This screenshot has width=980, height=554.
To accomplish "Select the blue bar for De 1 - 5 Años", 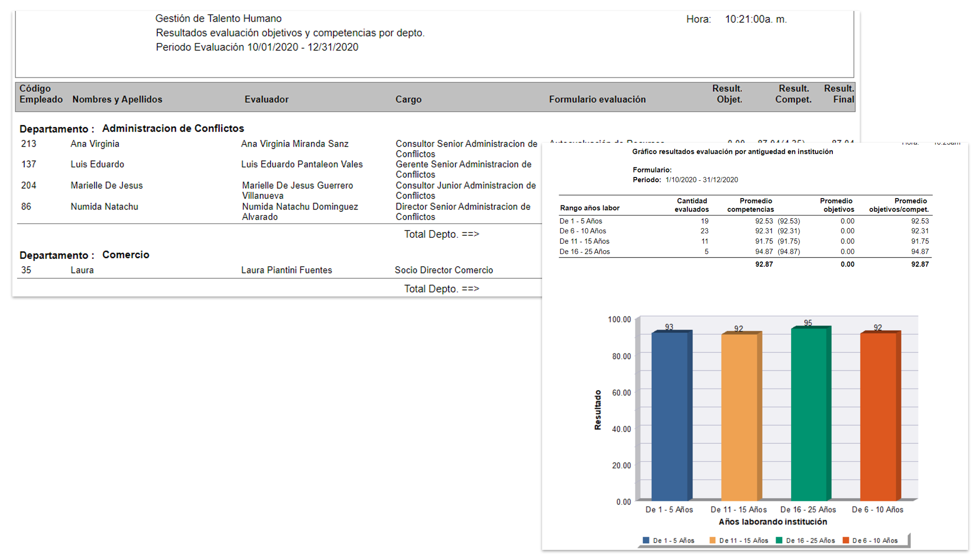I will point(671,415).
